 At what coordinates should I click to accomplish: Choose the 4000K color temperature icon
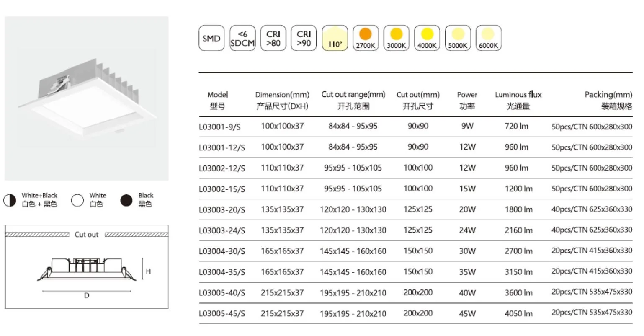427,39
